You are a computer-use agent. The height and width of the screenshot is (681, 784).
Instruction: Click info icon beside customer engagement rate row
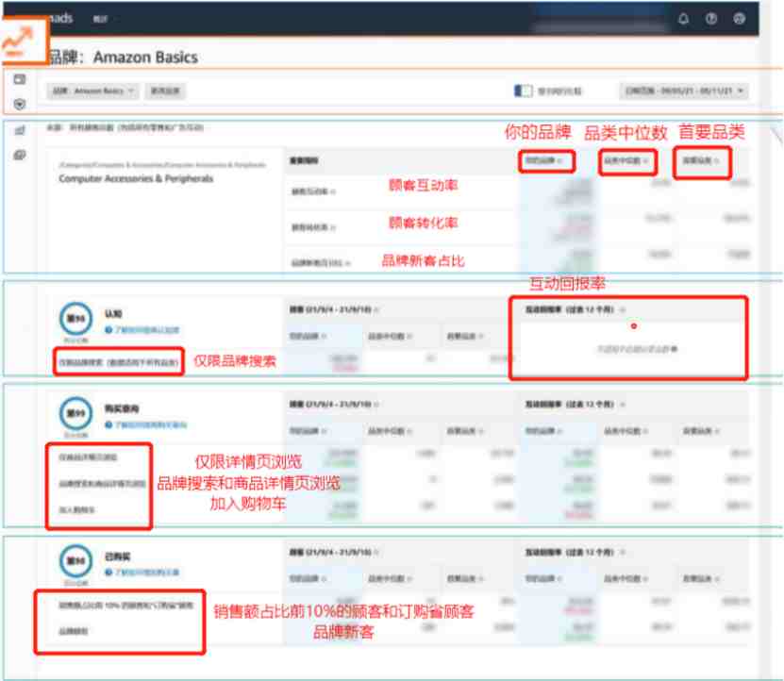tap(333, 191)
